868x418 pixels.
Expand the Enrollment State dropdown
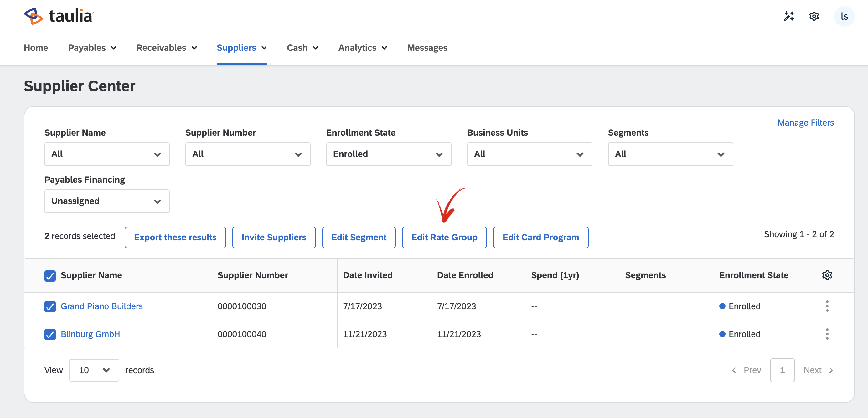(x=389, y=154)
